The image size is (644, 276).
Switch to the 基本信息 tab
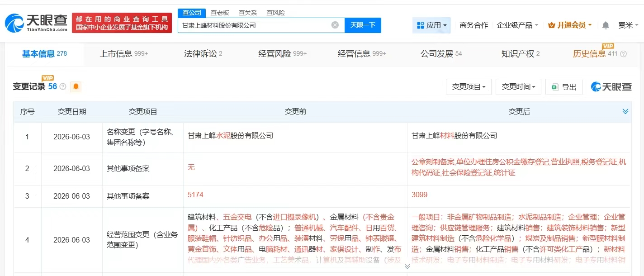pyautogui.click(x=44, y=54)
